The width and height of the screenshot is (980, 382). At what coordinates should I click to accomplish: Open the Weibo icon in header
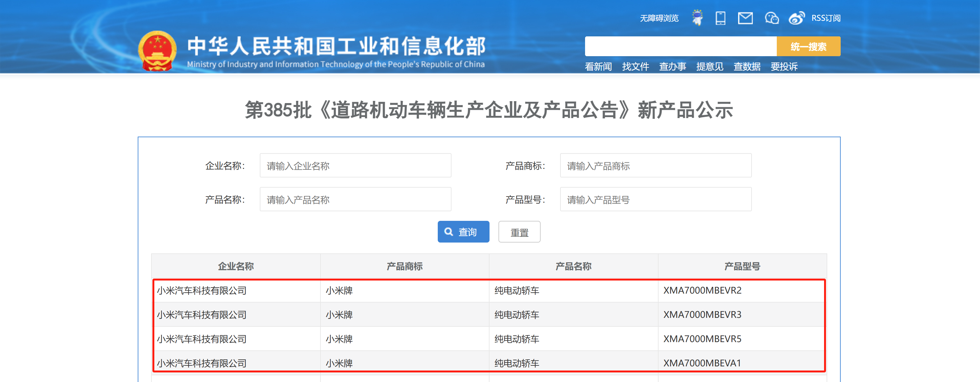pyautogui.click(x=796, y=18)
